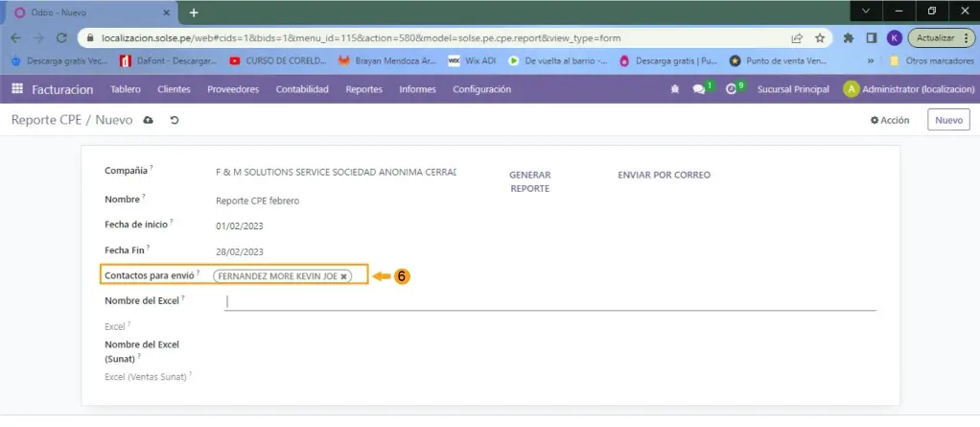Click the cloud save record icon
Image resolution: width=980 pixels, height=427 pixels.
148,121
